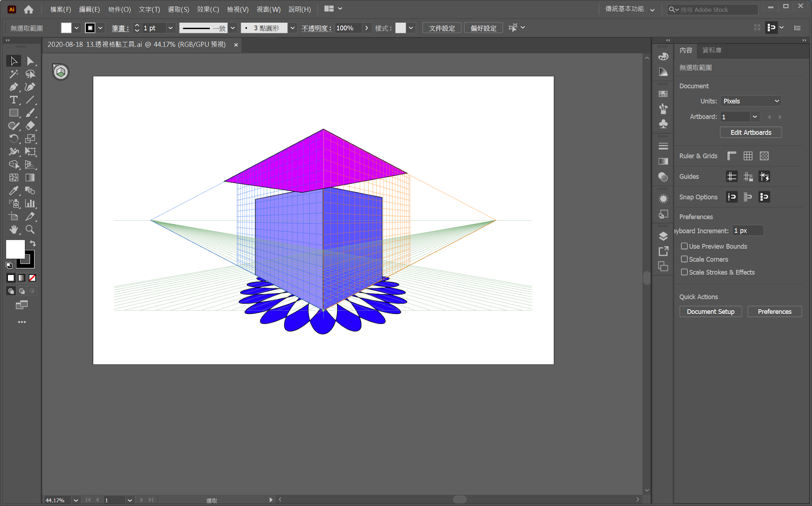Select the Eyedropper tool
The image size is (812, 506).
point(13,190)
